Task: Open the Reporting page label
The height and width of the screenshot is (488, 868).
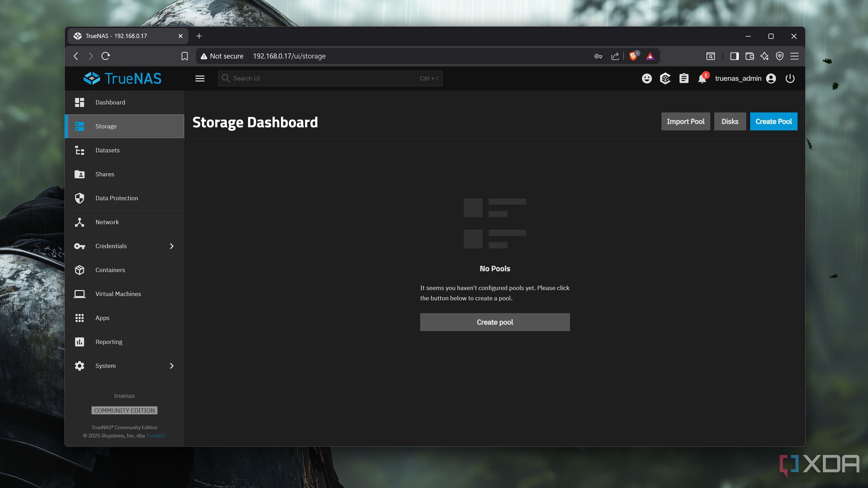Action: [x=109, y=342]
